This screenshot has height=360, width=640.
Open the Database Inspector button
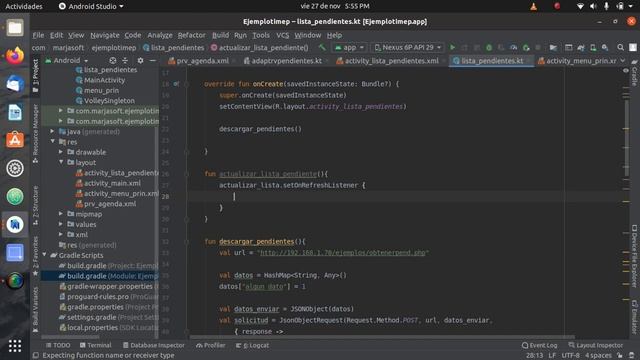click(153, 345)
